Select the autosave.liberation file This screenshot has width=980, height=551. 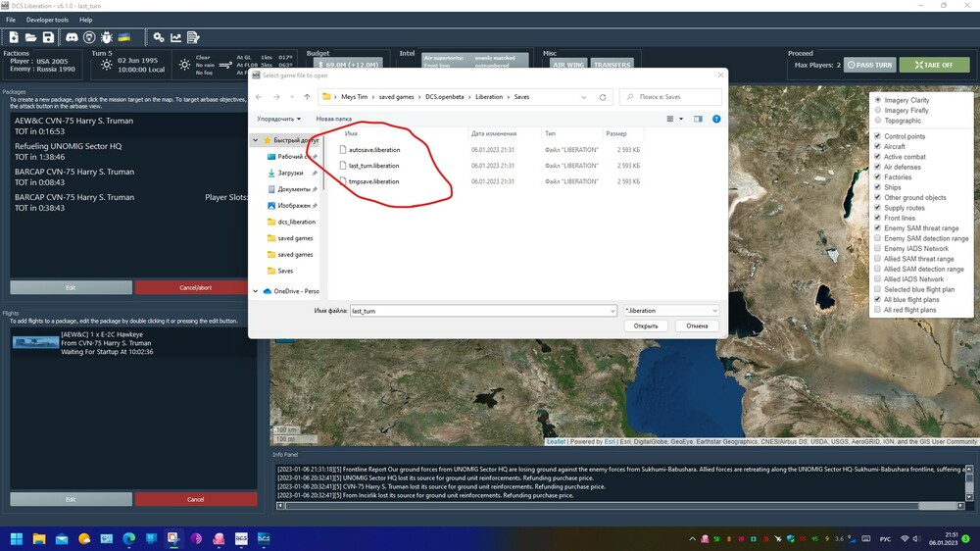373,150
